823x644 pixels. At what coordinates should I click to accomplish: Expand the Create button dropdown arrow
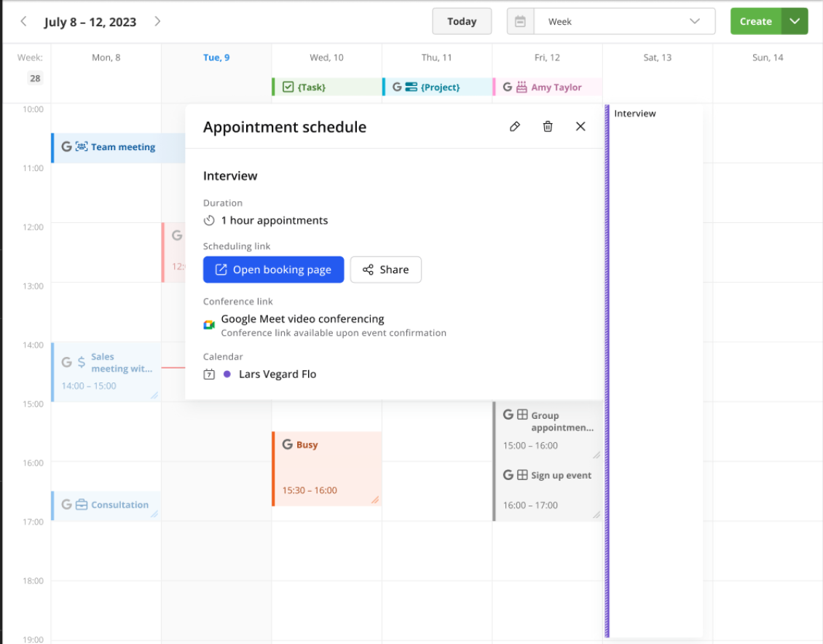[x=795, y=22]
